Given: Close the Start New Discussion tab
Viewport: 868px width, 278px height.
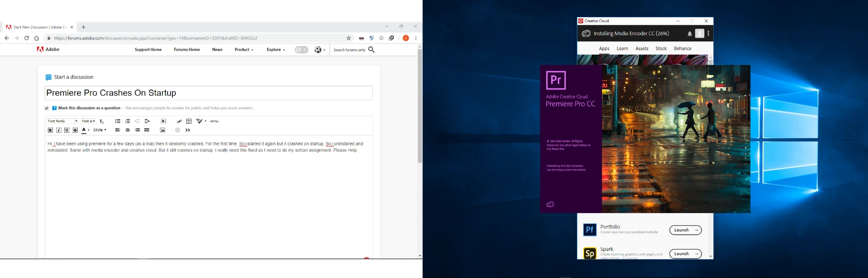Looking at the screenshot, I should pyautogui.click(x=72, y=27).
